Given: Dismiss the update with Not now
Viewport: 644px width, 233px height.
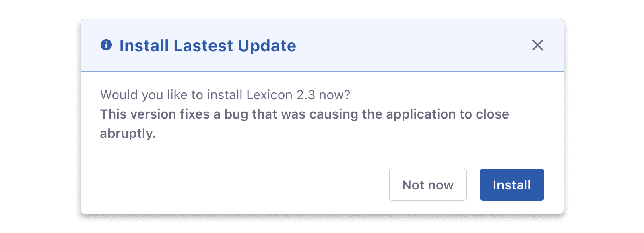Looking at the screenshot, I should pos(427,185).
